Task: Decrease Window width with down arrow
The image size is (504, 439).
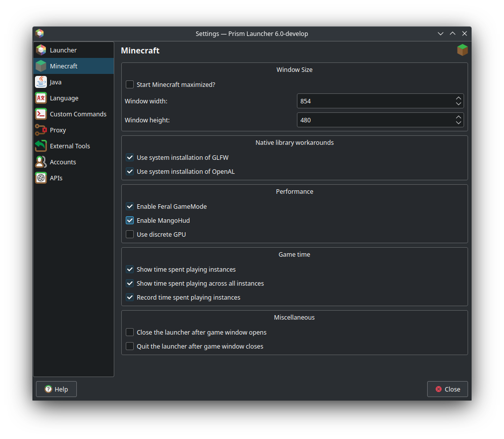Action: click(459, 103)
